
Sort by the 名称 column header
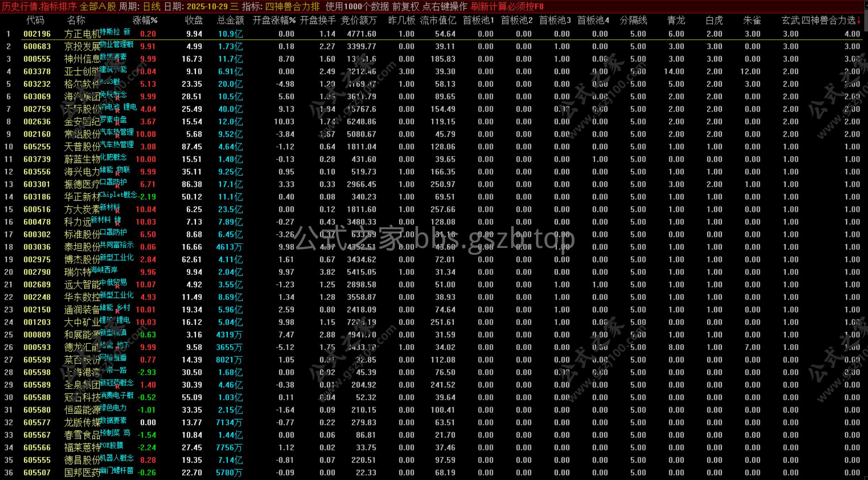76,20
